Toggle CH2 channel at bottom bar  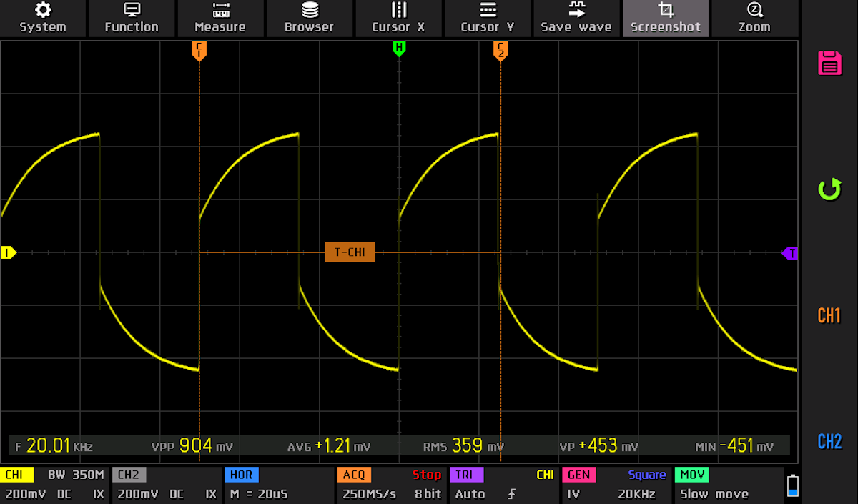tap(165, 484)
